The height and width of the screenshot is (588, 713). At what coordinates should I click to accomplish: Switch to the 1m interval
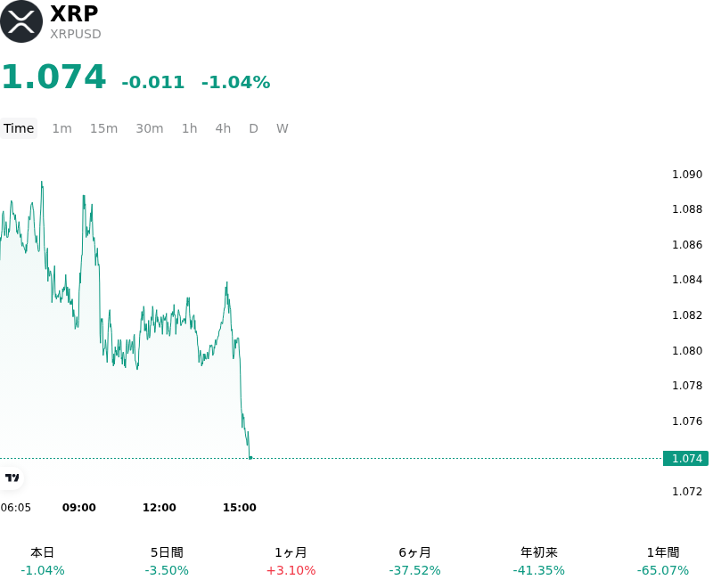pyautogui.click(x=61, y=128)
